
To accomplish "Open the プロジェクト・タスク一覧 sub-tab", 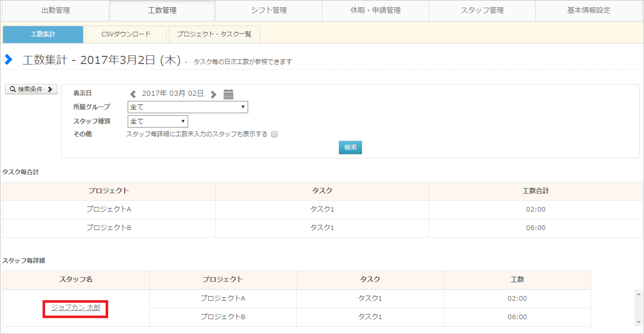I will [214, 34].
